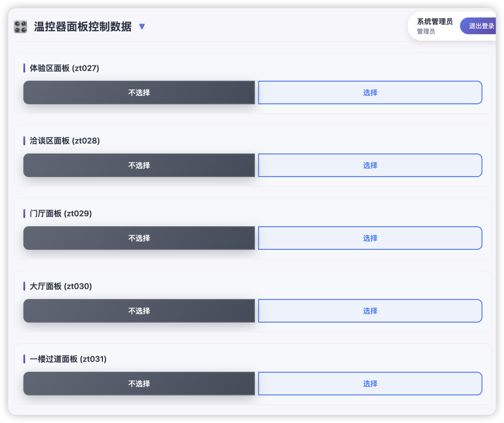The width and height of the screenshot is (504, 423).
Task: Set 门厅面板 (zt029) to 选择
Action: tap(370, 238)
